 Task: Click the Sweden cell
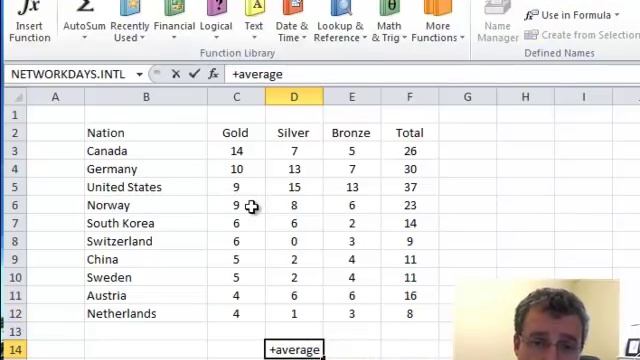(x=146, y=278)
